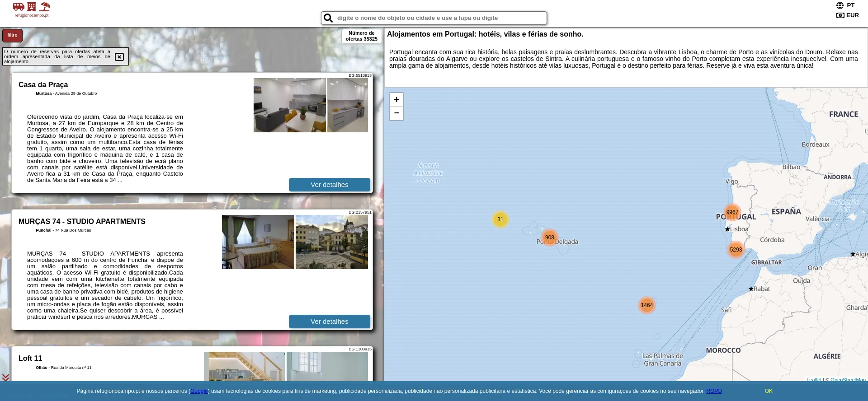Click the double-chevron scroll down icon
868x401 pixels.
point(5,378)
